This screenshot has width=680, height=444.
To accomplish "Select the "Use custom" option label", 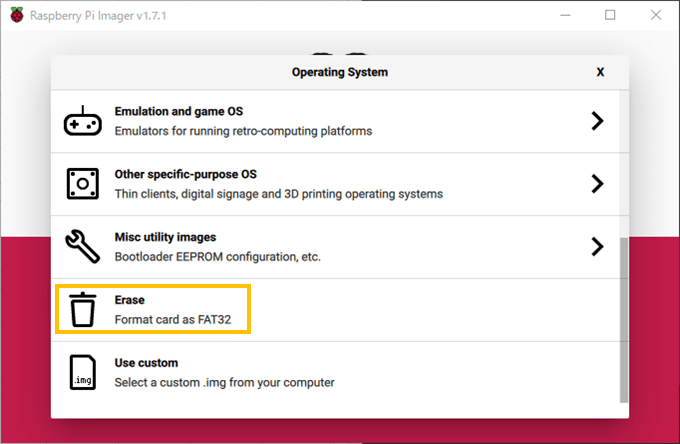I will (146, 363).
